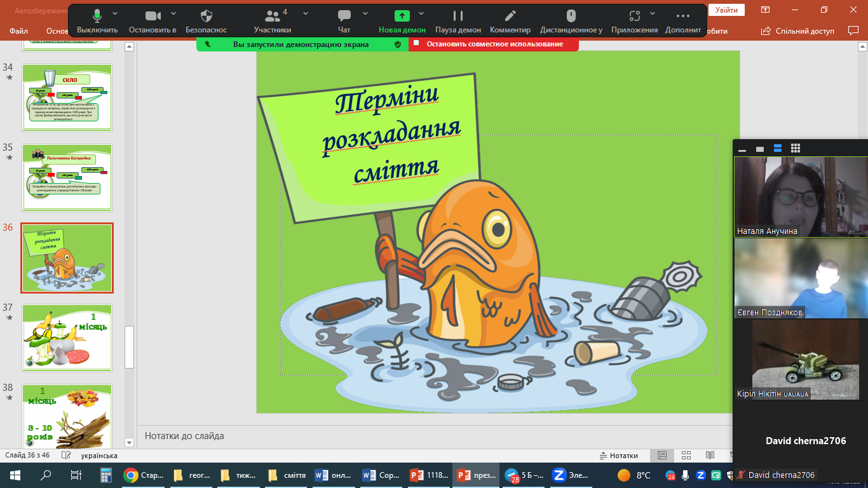868x488 pixels.
Task: Open Task View on taskbar
Action: (x=76, y=475)
